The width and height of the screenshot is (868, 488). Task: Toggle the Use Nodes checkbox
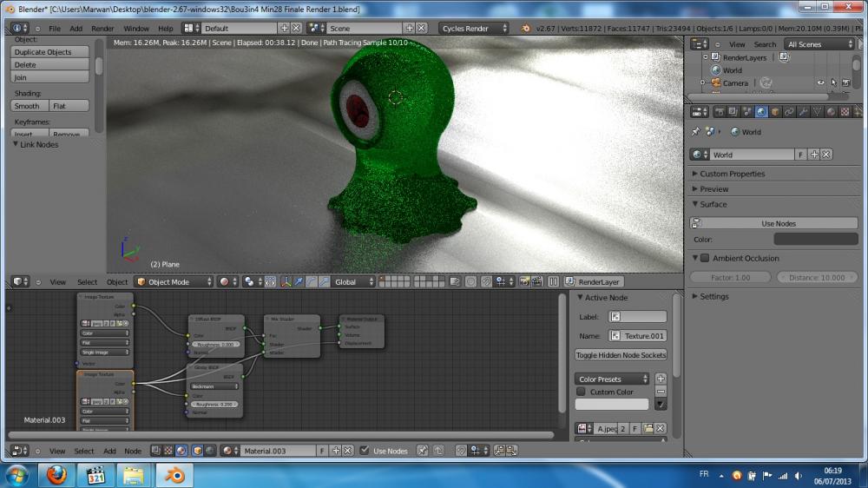365,451
